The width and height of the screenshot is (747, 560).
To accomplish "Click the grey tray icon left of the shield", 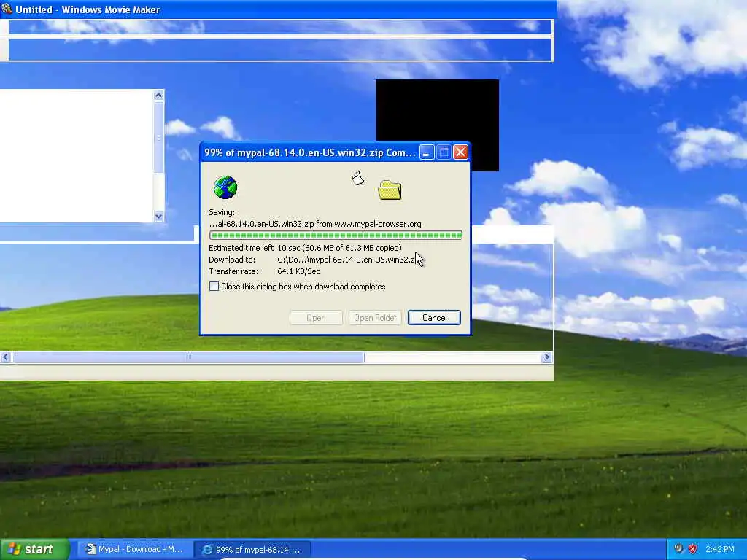I will [x=678, y=549].
